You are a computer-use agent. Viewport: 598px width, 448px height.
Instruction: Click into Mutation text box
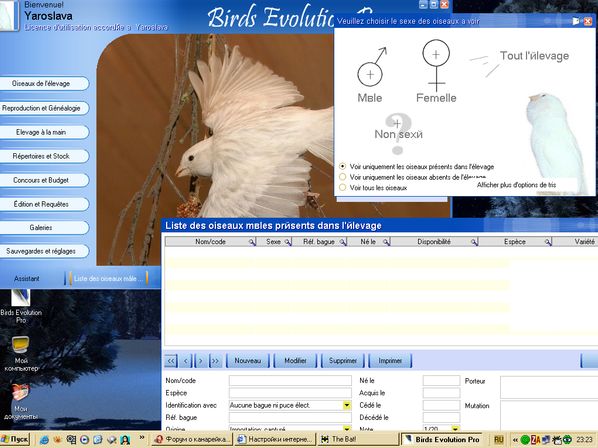pos(549,414)
